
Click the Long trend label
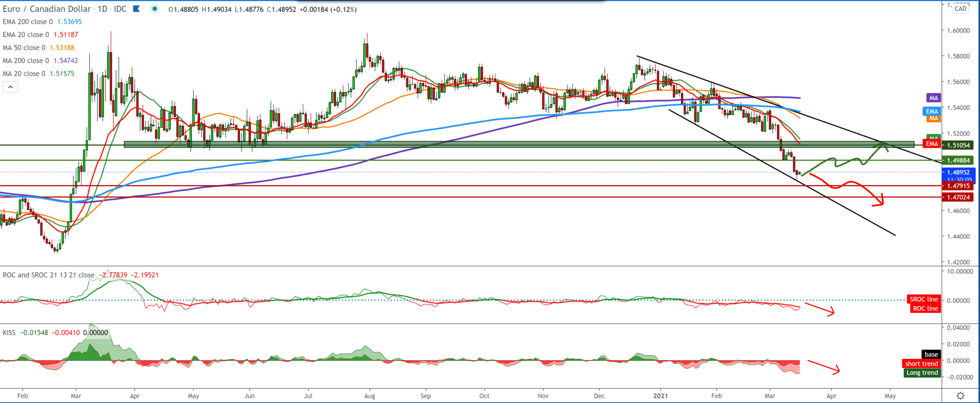[922, 373]
